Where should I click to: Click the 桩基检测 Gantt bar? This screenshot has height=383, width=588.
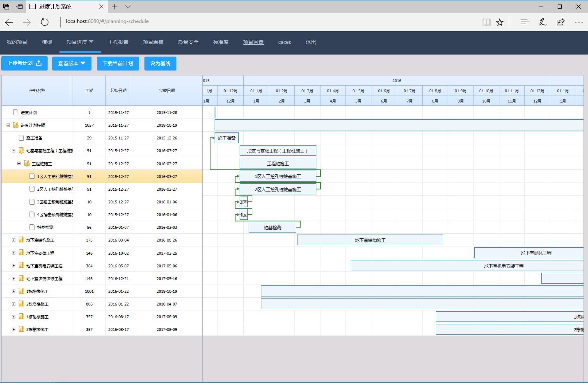point(272,227)
